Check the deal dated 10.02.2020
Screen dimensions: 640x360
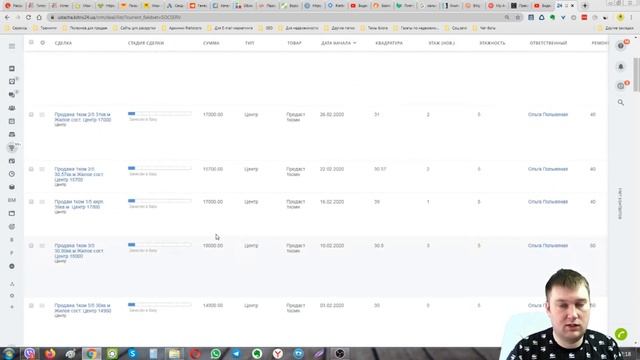[31, 246]
